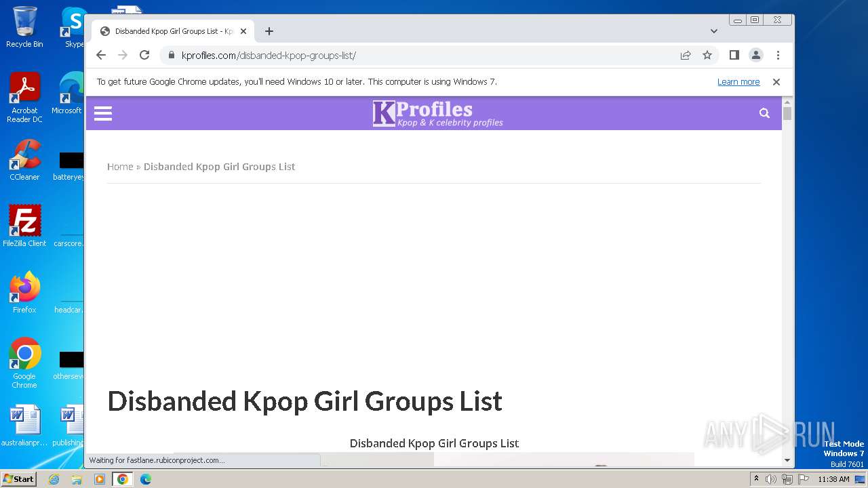The image size is (868, 488).
Task: Select the Disbanded Kpop Girl Groups List tab
Action: (x=173, y=31)
